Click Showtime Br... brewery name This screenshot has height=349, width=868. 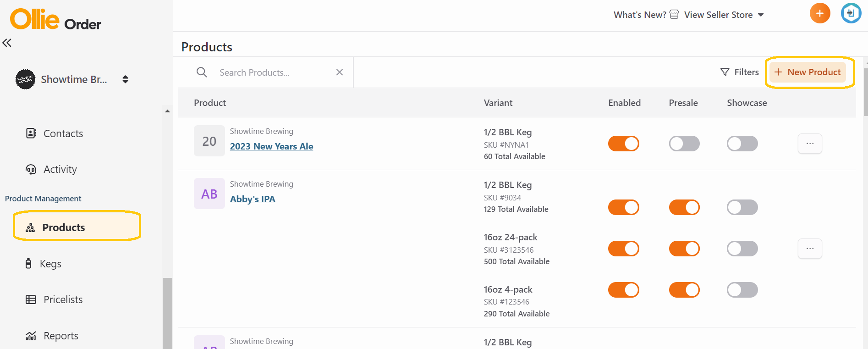[74, 79]
